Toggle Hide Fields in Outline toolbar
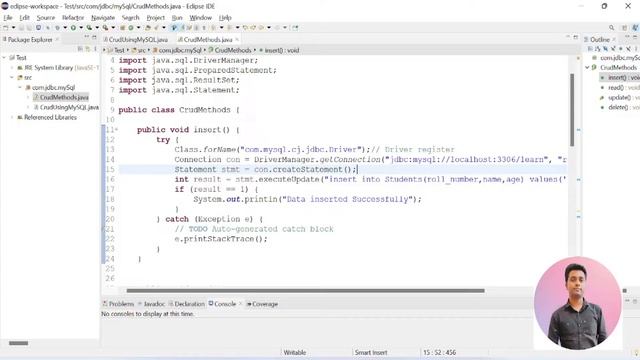The image size is (640, 360). click(x=605, y=49)
